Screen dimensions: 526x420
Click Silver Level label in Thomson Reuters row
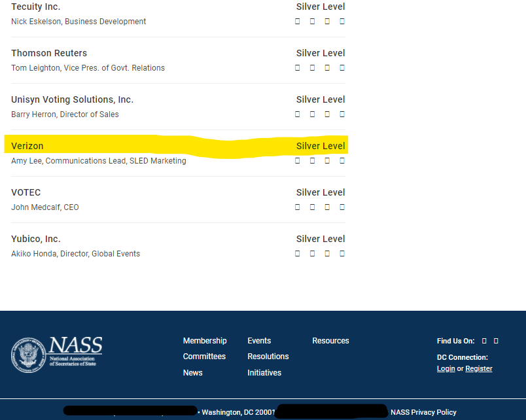click(x=321, y=53)
